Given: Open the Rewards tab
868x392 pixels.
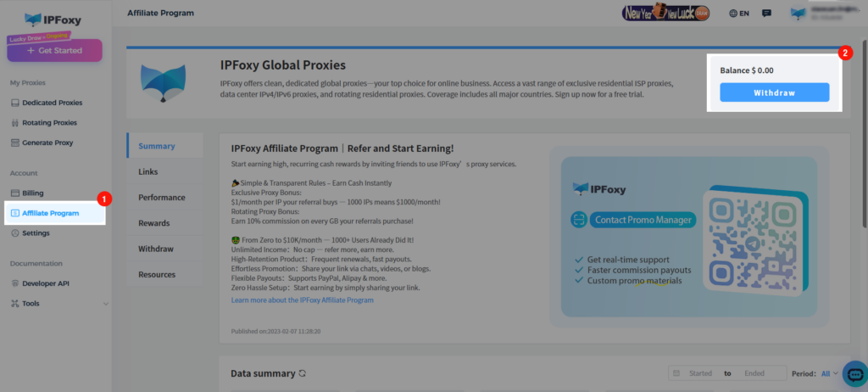Looking at the screenshot, I should (x=154, y=223).
